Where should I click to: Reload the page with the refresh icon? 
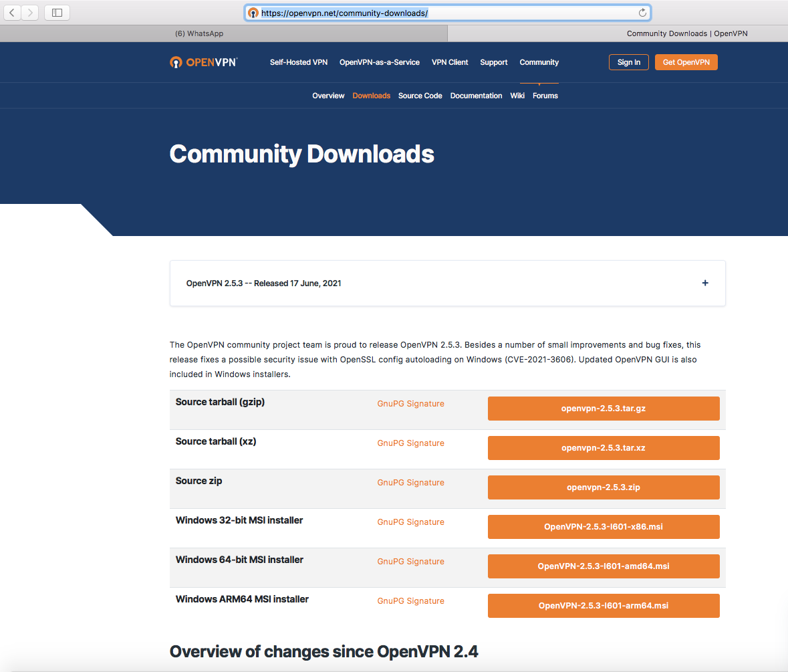642,13
